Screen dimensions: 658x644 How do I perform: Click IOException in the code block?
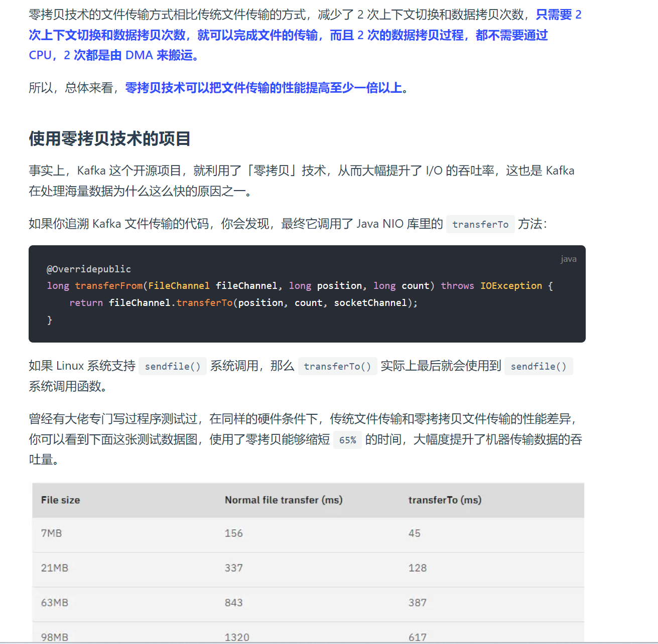(511, 286)
